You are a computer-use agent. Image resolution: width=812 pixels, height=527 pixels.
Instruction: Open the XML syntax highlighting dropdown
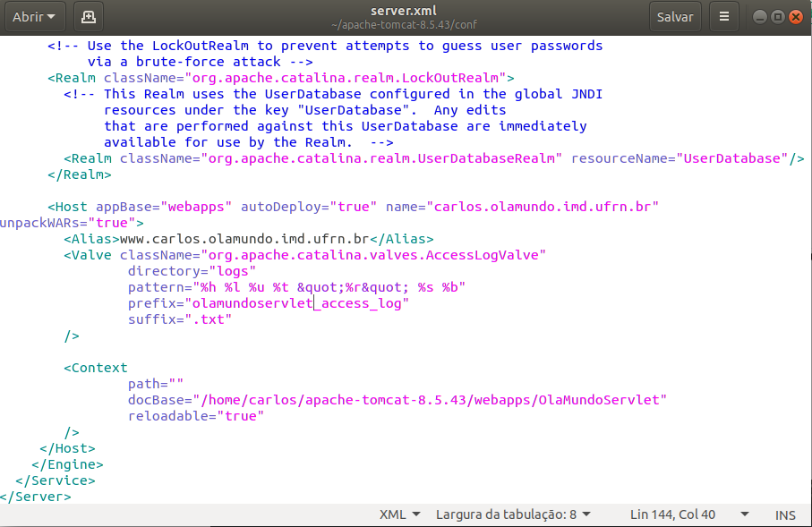[x=399, y=514]
